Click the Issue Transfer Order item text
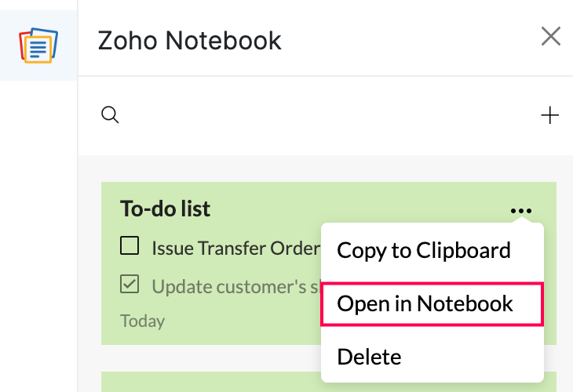The width and height of the screenshot is (573, 392). [235, 248]
